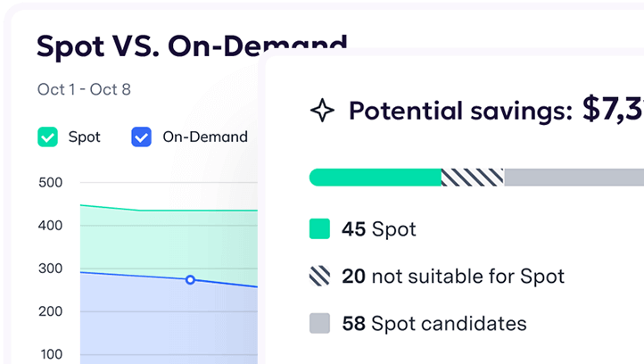Image resolution: width=644 pixels, height=364 pixels.
Task: Select the "20 not suitable for Spot" text
Action: [453, 277]
